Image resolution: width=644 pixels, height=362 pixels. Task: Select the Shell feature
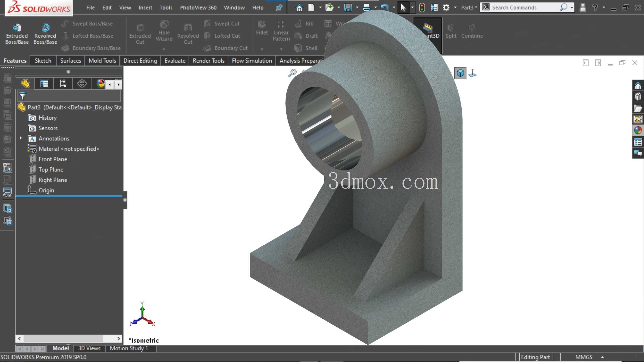coord(306,48)
